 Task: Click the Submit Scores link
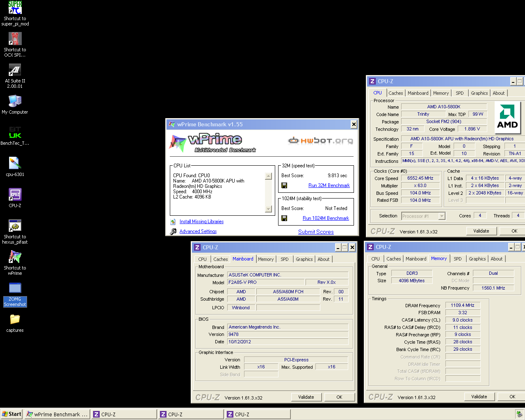coord(316,232)
